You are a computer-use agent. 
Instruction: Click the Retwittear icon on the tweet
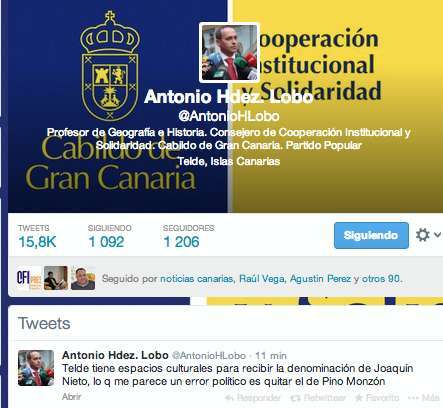[295, 398]
